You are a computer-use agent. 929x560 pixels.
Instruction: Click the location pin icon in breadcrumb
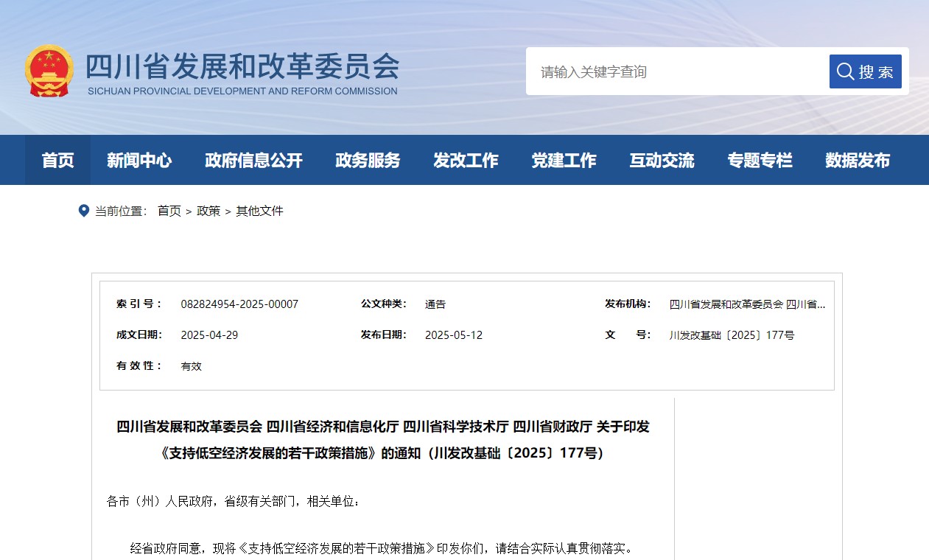[x=83, y=211]
